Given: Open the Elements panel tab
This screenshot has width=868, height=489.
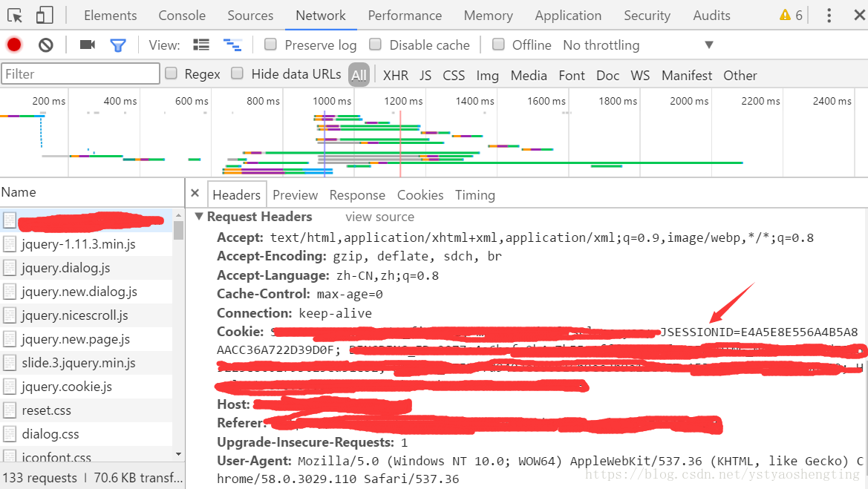Looking at the screenshot, I should [110, 16].
